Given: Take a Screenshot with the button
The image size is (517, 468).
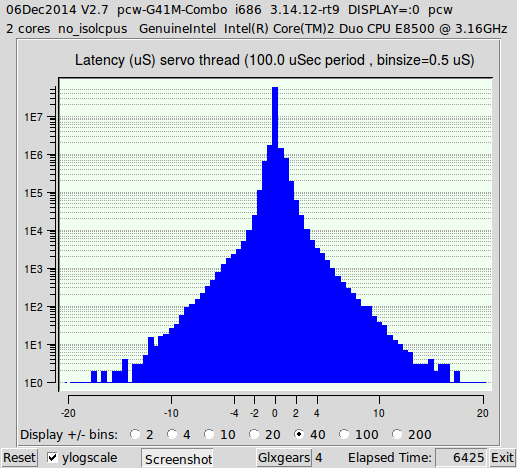Looking at the screenshot, I should (x=178, y=459).
